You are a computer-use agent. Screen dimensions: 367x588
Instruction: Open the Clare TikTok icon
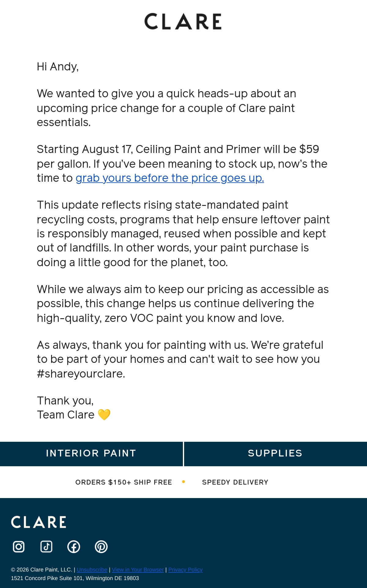[46, 546]
